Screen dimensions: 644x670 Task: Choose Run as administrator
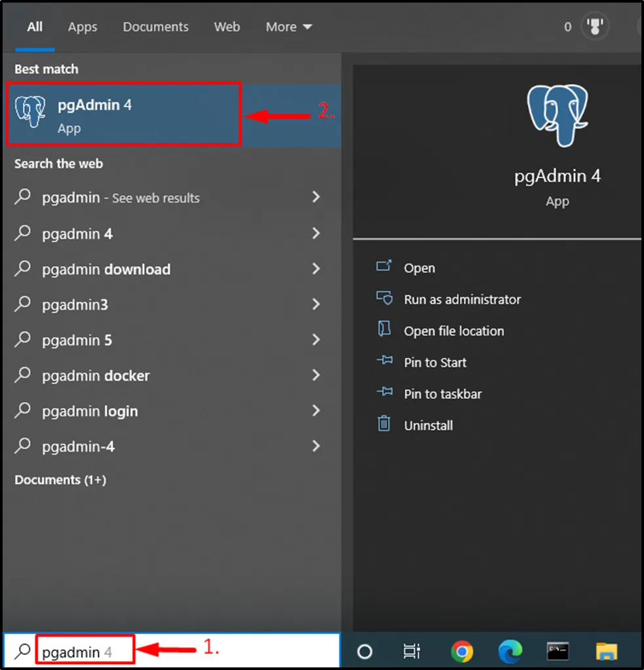(462, 299)
